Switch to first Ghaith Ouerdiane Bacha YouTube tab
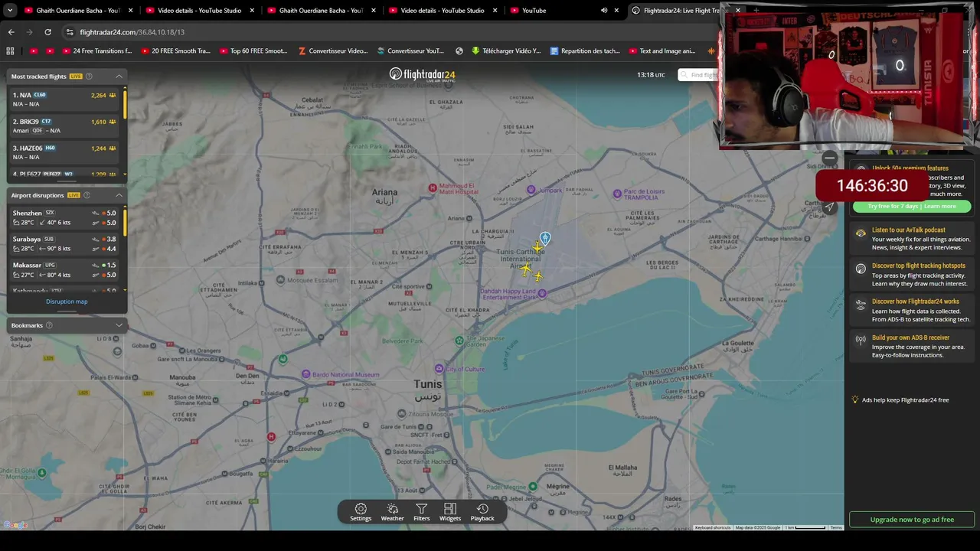The width and height of the screenshot is (980, 551). 78,11
